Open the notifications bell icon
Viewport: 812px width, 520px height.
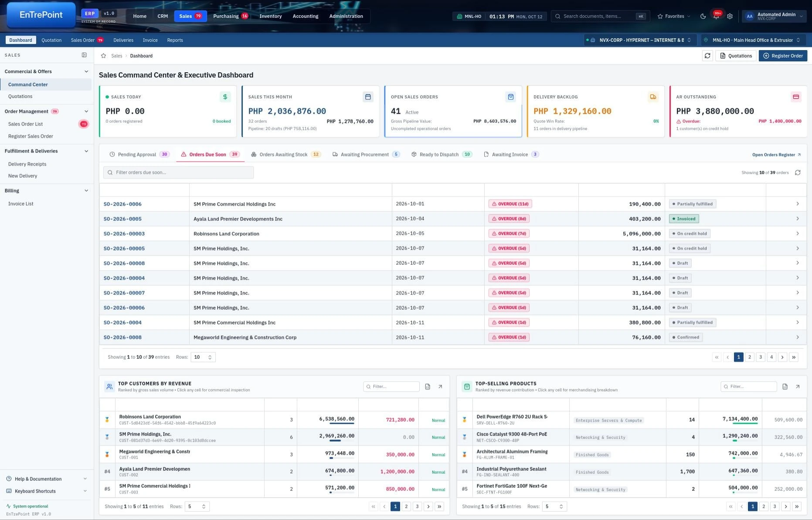[716, 16]
